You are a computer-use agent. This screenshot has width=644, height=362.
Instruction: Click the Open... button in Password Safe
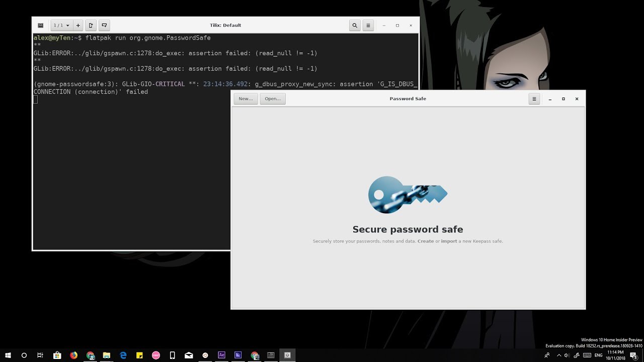(x=273, y=99)
